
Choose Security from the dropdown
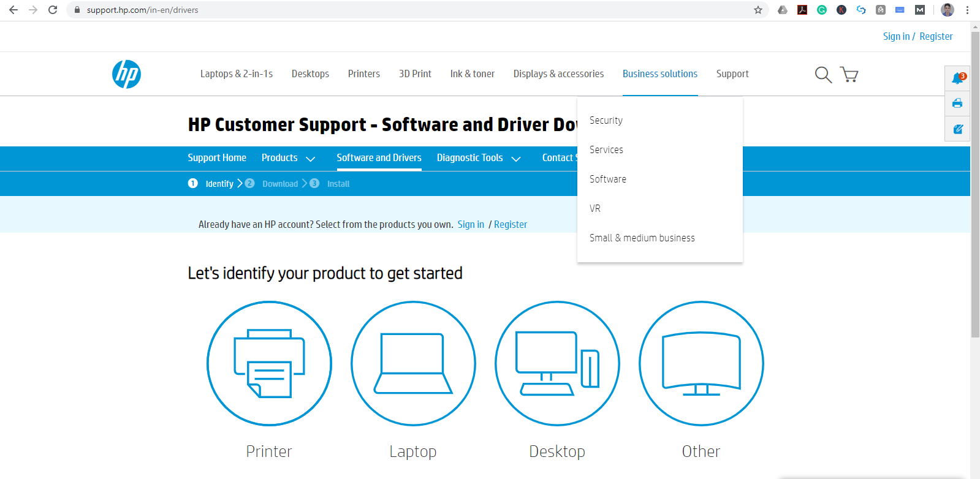click(x=606, y=120)
